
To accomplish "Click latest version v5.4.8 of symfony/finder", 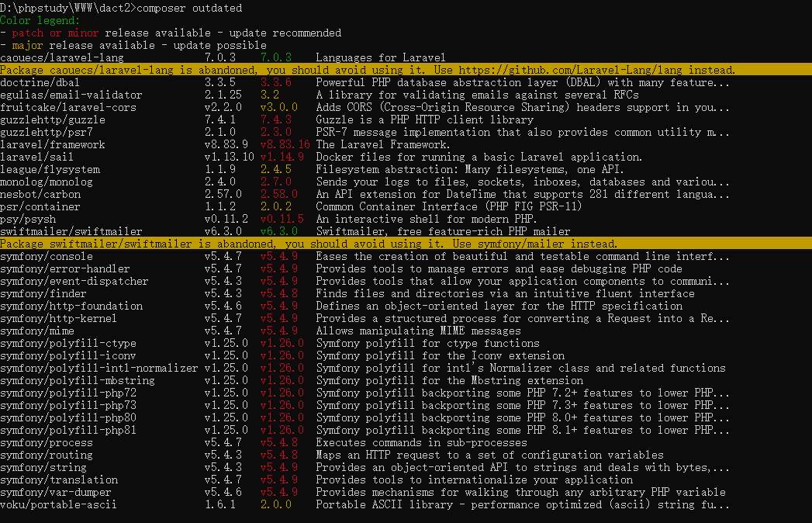I will point(279,294).
